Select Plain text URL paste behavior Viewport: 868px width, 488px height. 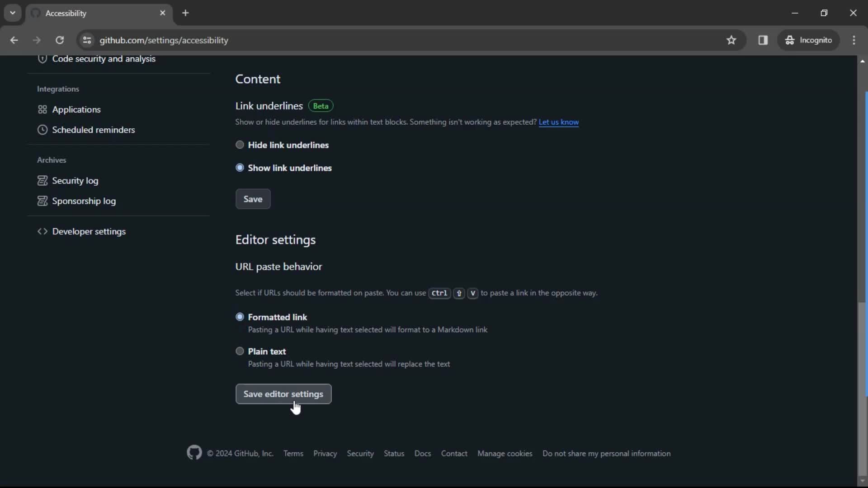(240, 352)
